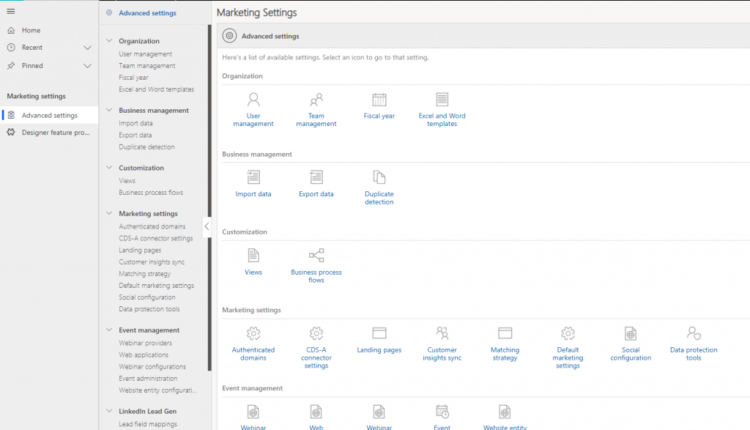
Task: Select the Data protection tools icon
Action: (693, 333)
